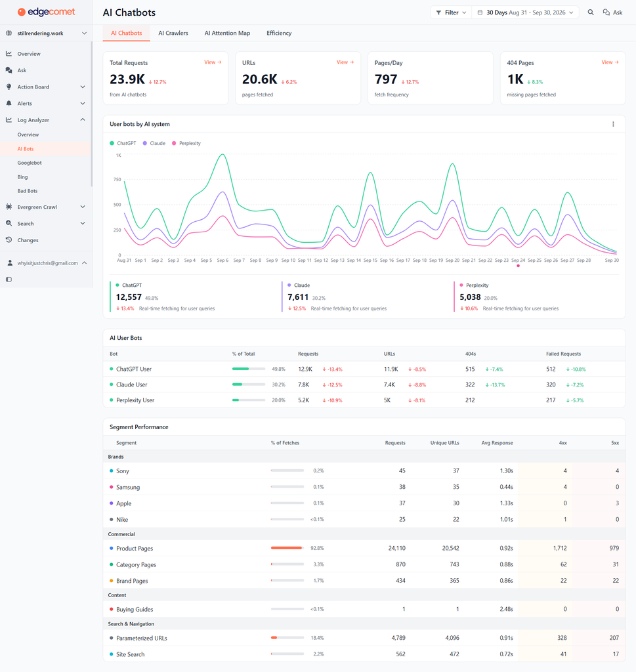Click the Action Board lightbulb icon
Viewport: 636px width, 672px height.
(9, 87)
